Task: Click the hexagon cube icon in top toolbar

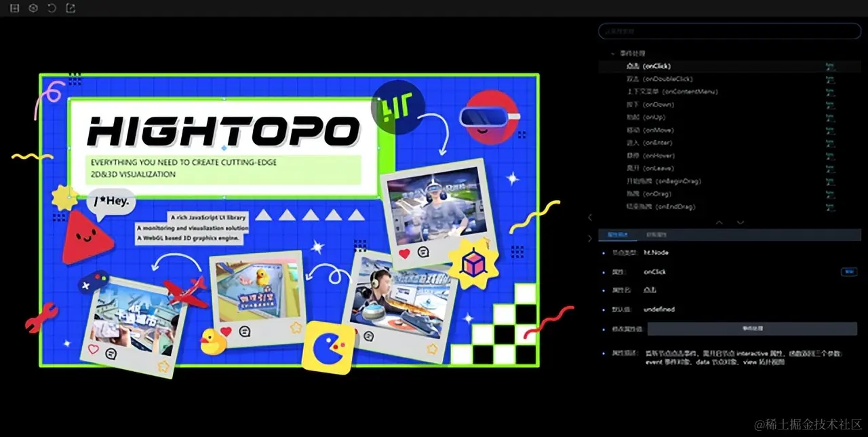Action: click(x=33, y=8)
